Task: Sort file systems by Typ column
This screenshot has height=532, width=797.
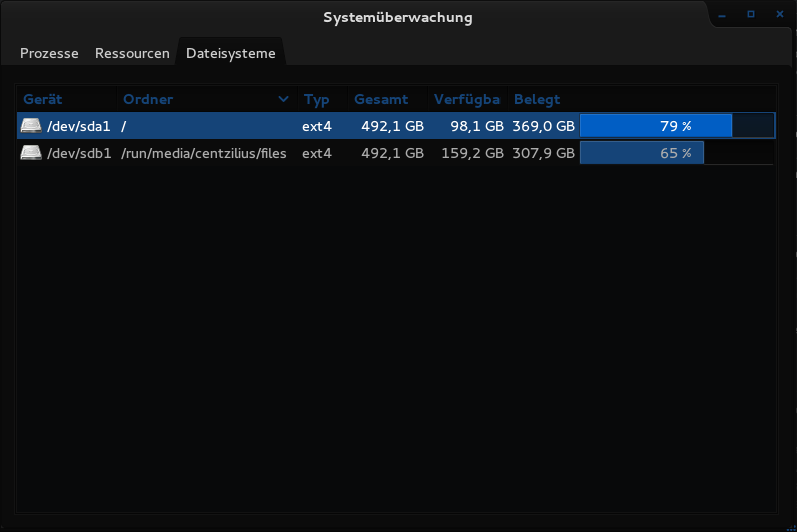Action: tap(316, 99)
